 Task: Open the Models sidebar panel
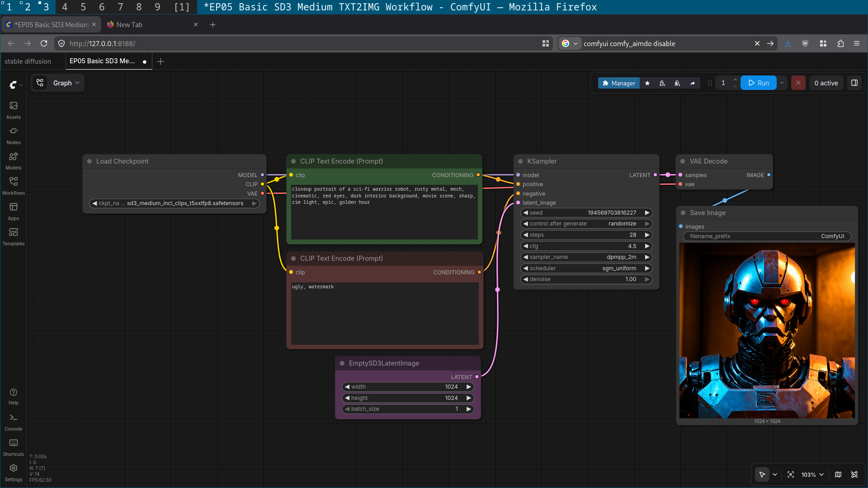pos(14,161)
